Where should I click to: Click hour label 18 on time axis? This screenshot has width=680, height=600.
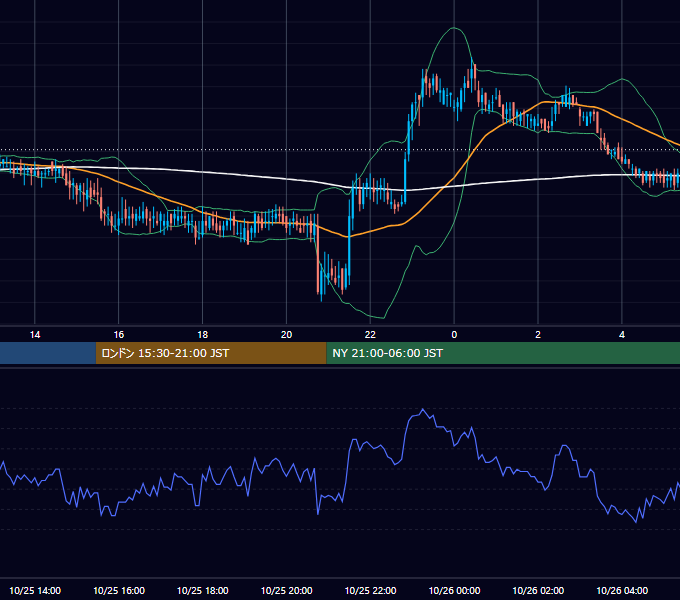point(203,335)
